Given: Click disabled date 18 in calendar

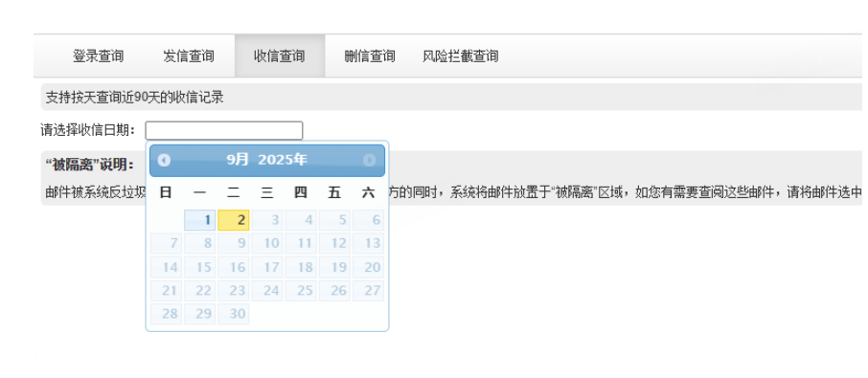Looking at the screenshot, I should tap(301, 267).
